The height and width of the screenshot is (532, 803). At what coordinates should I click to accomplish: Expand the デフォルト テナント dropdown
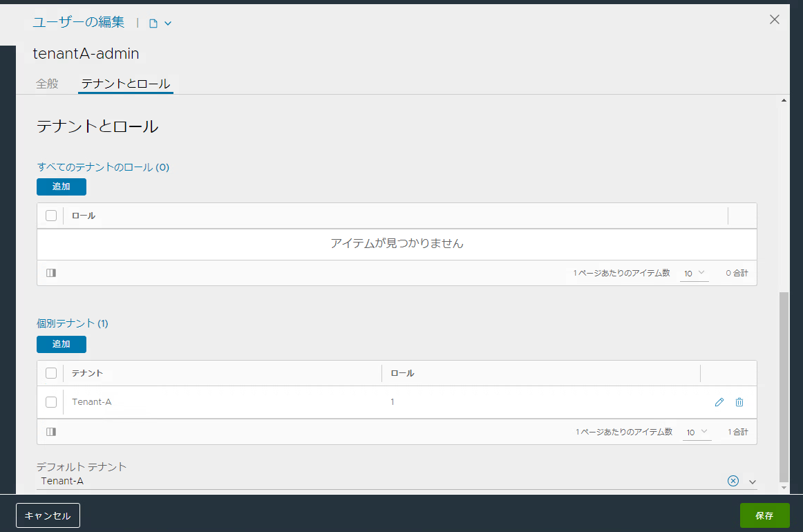tap(753, 481)
